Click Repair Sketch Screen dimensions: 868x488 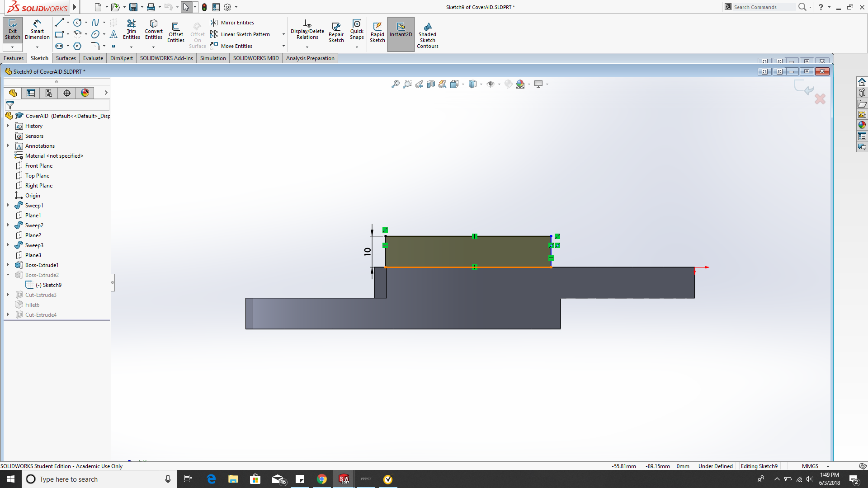click(x=336, y=33)
